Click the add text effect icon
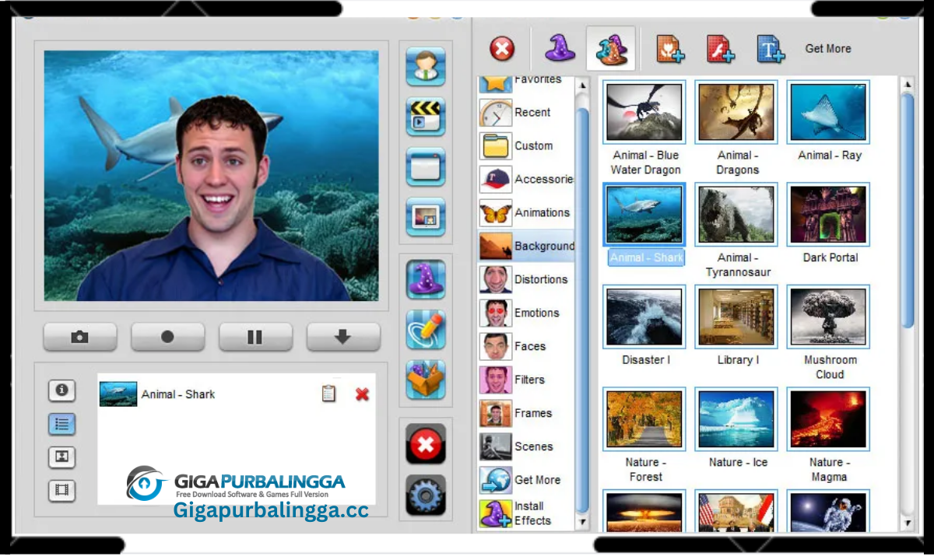The height and width of the screenshot is (560, 934). (771, 48)
